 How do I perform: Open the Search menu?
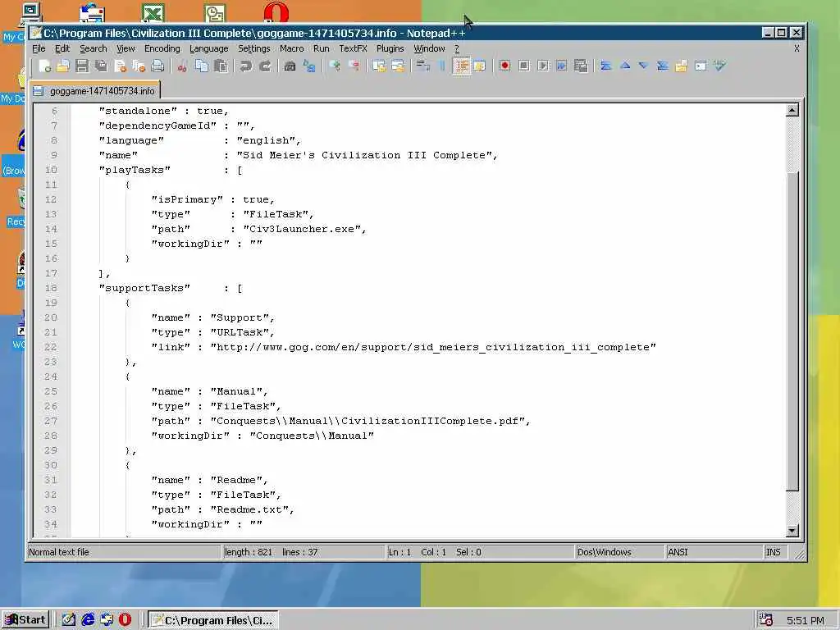tap(94, 48)
